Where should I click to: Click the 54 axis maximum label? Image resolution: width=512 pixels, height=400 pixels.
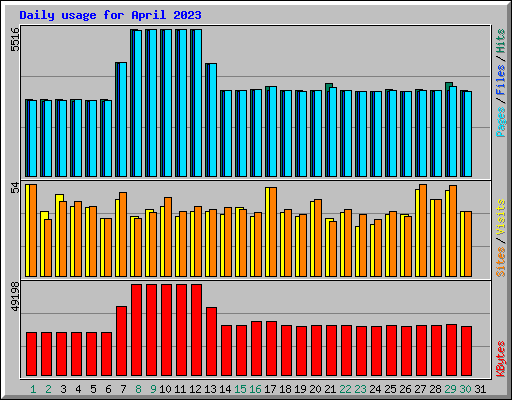tap(15, 188)
